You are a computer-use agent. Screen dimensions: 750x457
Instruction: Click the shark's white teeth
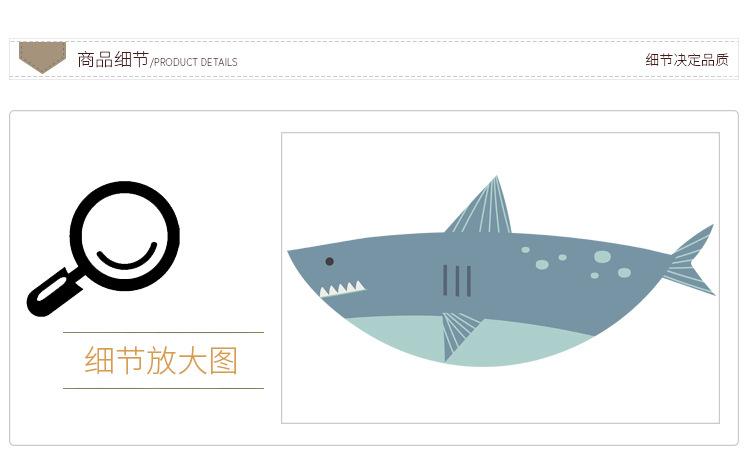342,289
